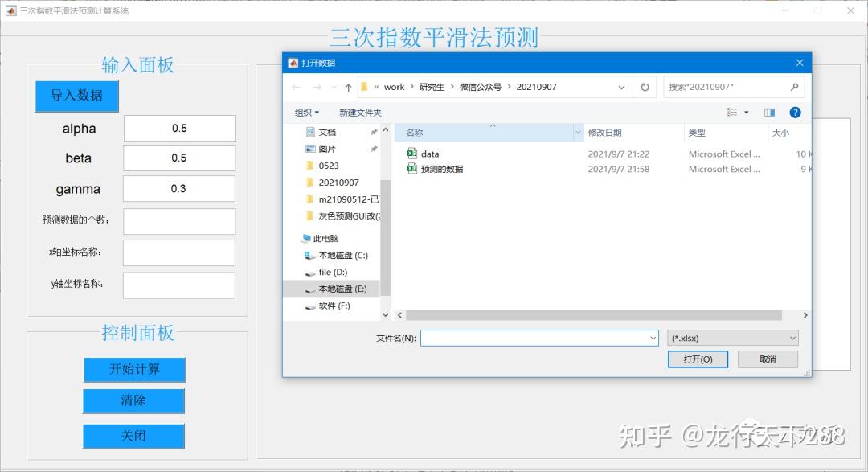This screenshot has width=868, height=472.
Task: Click the search magnifier icon
Action: tap(792, 86)
